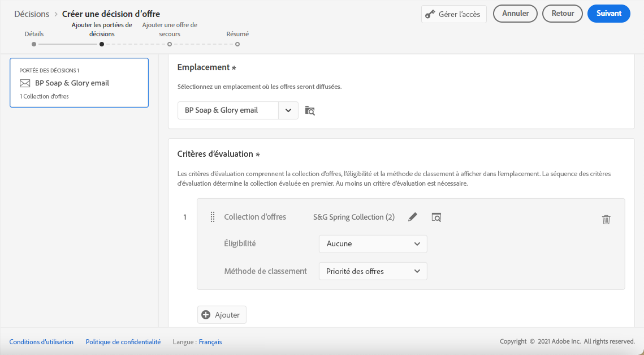Delete the evaluation criteria with trash icon
The width and height of the screenshot is (644, 355).
pyautogui.click(x=606, y=220)
